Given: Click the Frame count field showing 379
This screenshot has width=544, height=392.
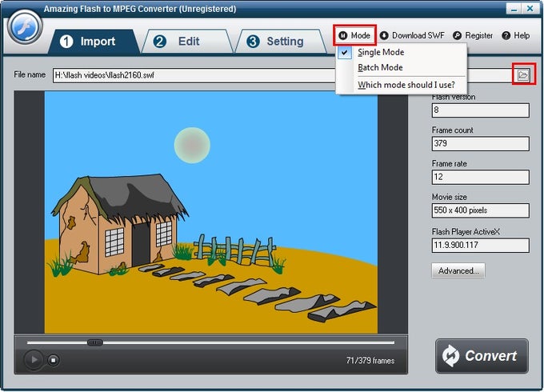Looking at the screenshot, I should [481, 144].
